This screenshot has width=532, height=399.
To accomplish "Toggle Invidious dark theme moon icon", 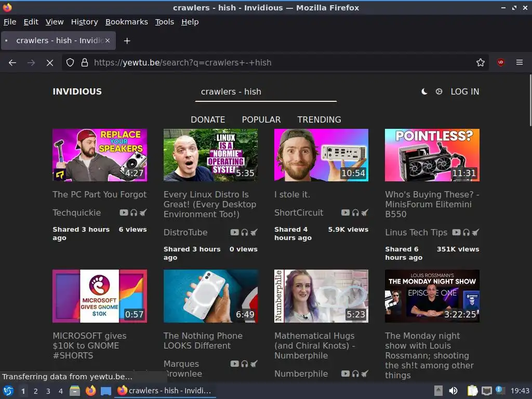I will [x=424, y=91].
